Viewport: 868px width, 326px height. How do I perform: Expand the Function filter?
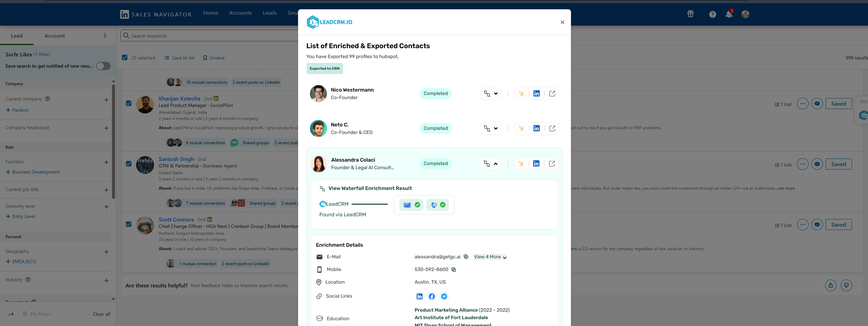coord(106,162)
